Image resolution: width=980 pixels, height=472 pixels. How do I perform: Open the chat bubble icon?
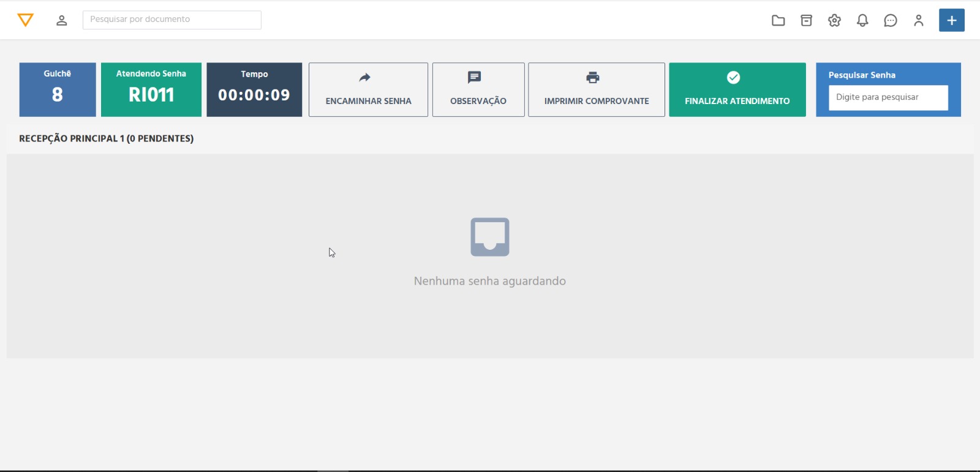890,21
